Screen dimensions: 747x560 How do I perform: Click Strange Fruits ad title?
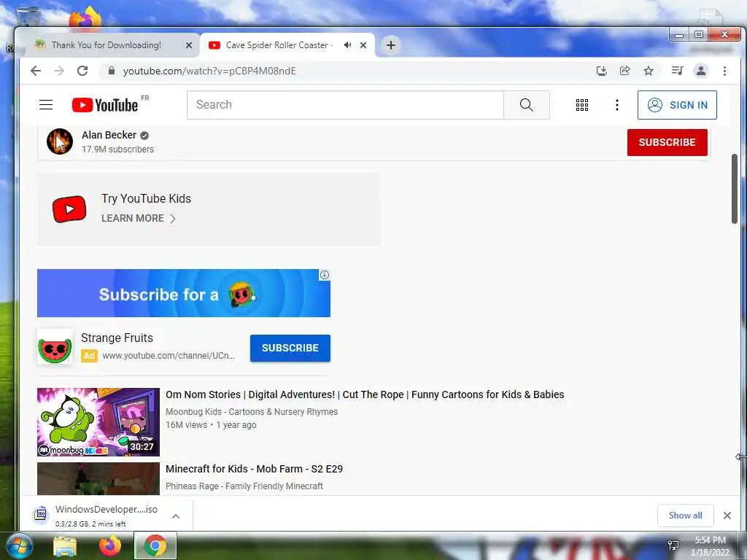click(x=117, y=338)
